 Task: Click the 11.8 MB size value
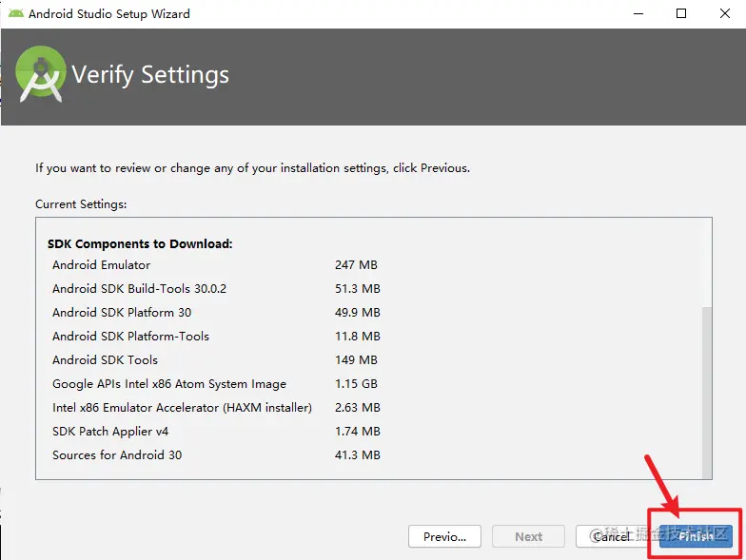point(358,337)
